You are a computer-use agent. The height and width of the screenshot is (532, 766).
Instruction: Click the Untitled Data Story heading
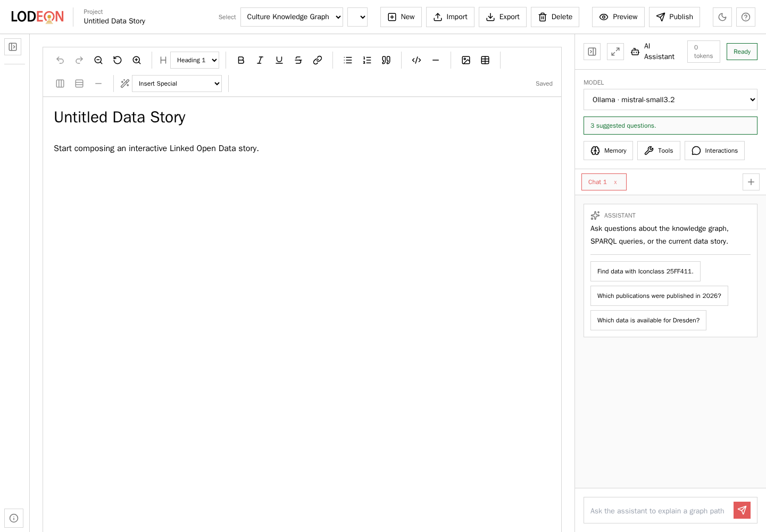[x=120, y=117]
